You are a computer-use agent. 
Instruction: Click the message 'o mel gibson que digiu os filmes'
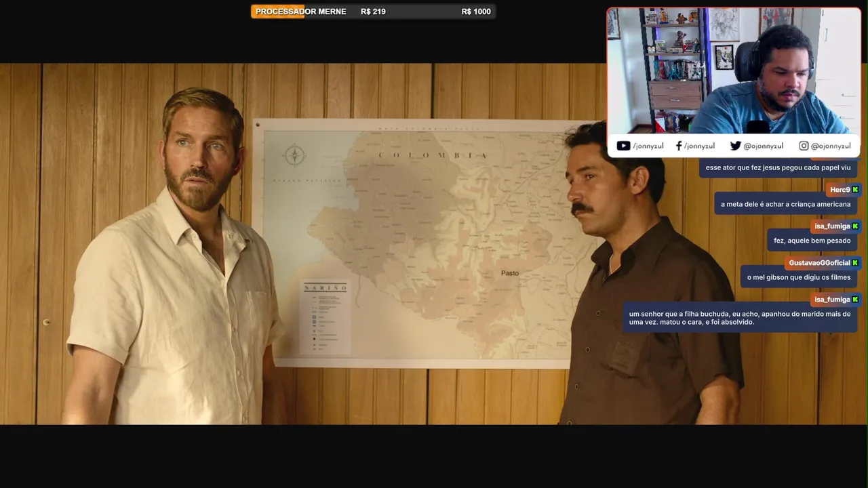[x=799, y=277]
